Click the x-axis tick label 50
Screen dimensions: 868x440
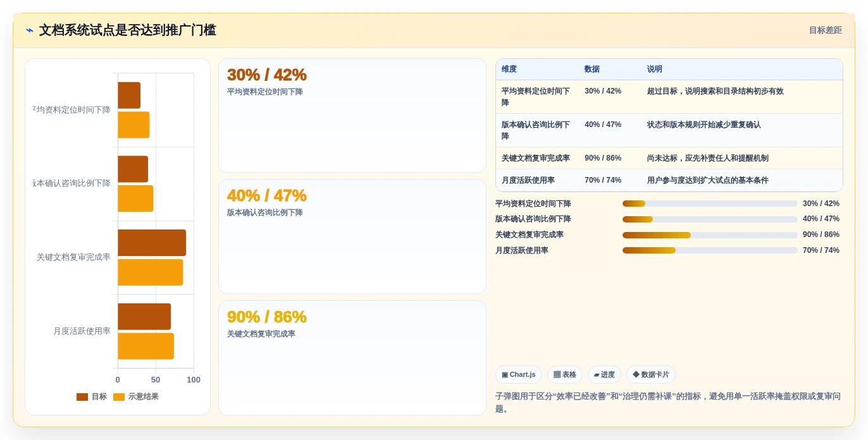(156, 380)
